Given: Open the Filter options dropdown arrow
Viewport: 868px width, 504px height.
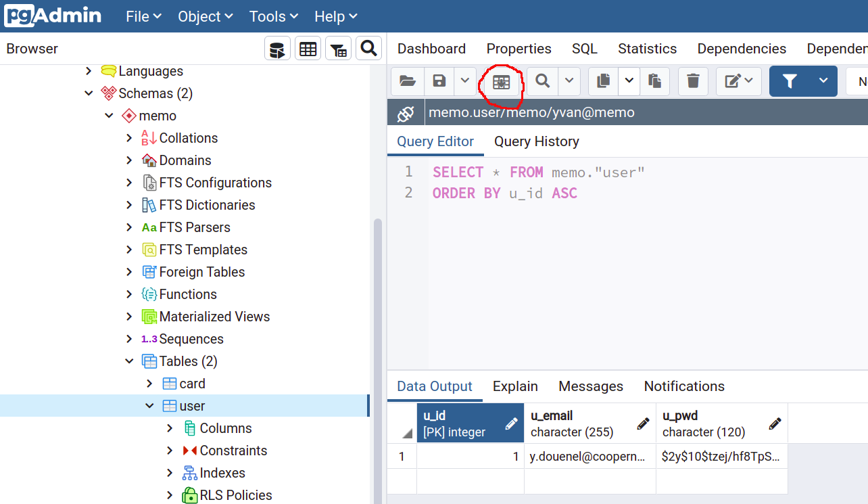Looking at the screenshot, I should pyautogui.click(x=823, y=81).
